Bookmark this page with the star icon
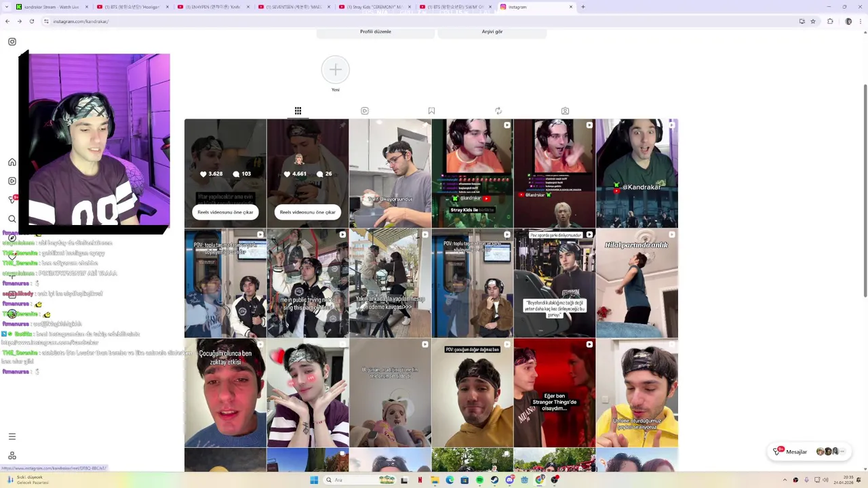This screenshot has width=868, height=488. coord(812,21)
